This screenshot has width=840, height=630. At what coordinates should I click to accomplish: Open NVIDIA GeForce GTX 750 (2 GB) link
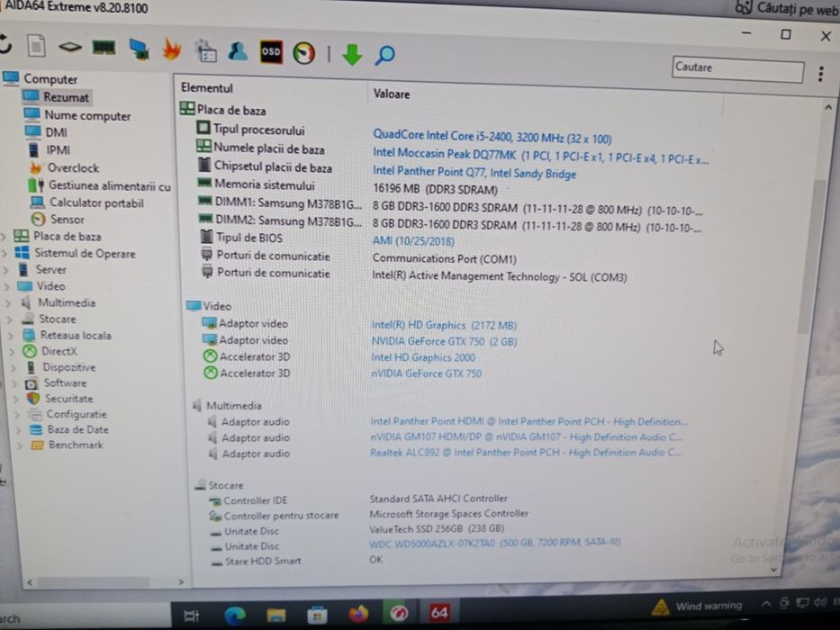click(x=444, y=341)
